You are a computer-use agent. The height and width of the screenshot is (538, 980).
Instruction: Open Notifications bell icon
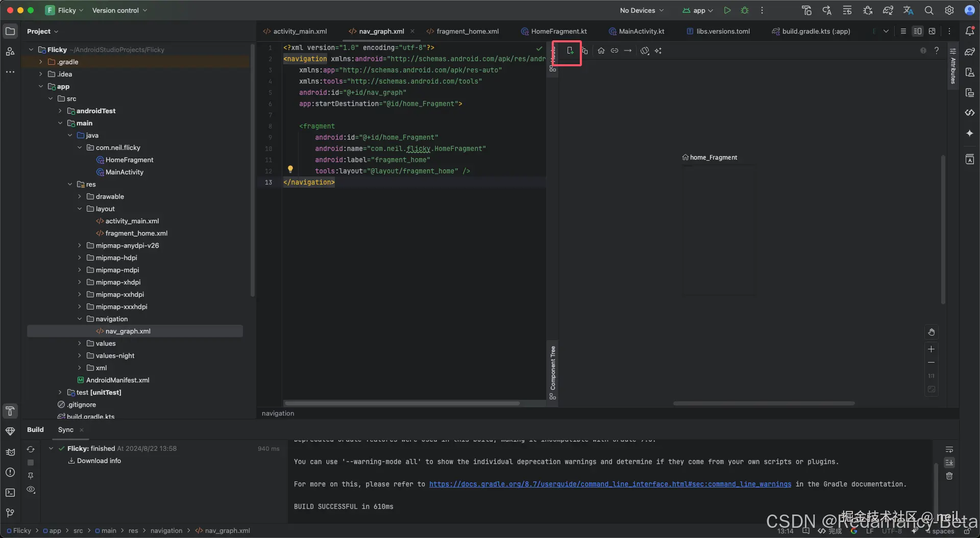(x=970, y=31)
